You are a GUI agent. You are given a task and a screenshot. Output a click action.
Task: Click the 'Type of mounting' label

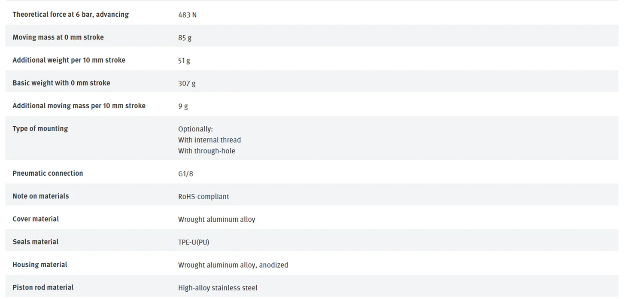coord(40,128)
